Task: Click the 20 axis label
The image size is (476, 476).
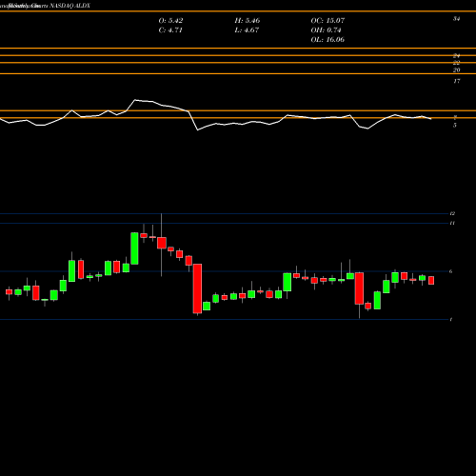Action: coord(456,69)
